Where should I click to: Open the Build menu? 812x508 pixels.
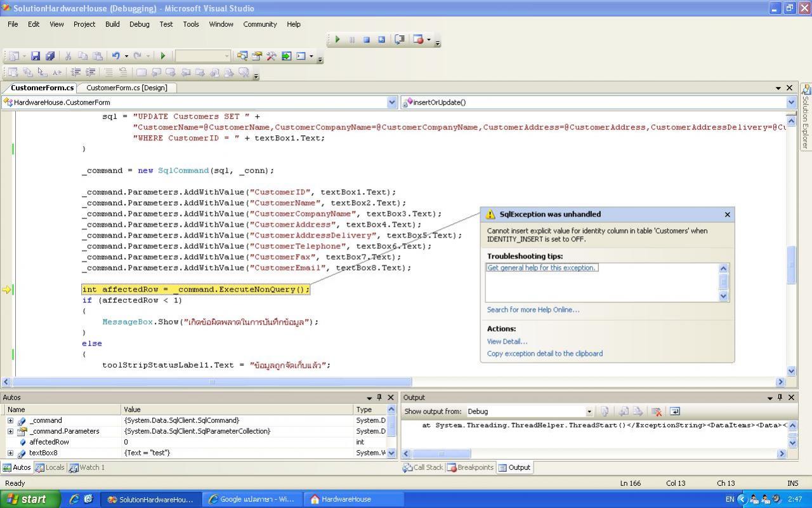coord(112,24)
